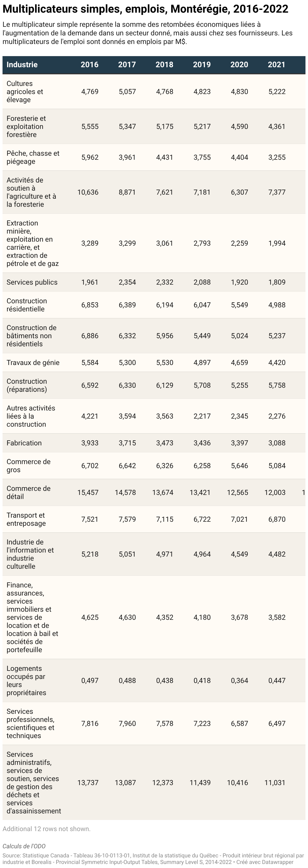
Task: Sort table by the Industrie column header
Action: (x=22, y=65)
